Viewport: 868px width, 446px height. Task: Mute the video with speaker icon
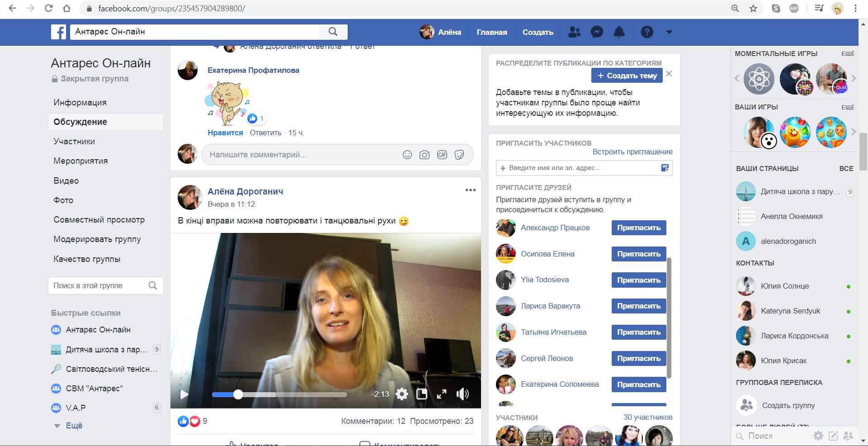(x=462, y=394)
